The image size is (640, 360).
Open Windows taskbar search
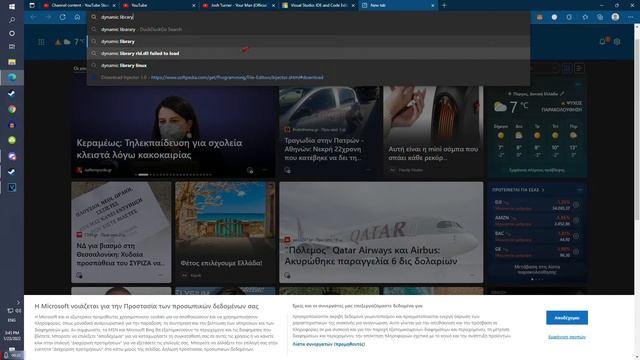click(12, 20)
